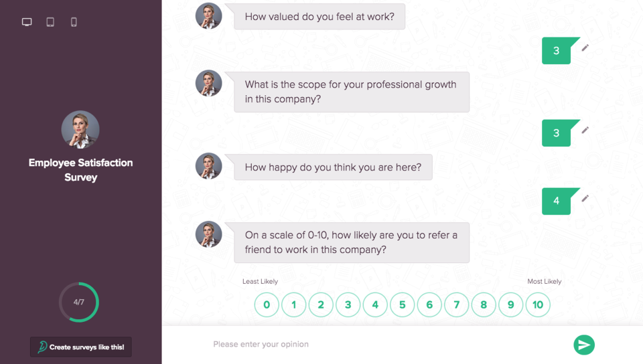
Task: Click the green send arrow button
Action: coord(584,345)
